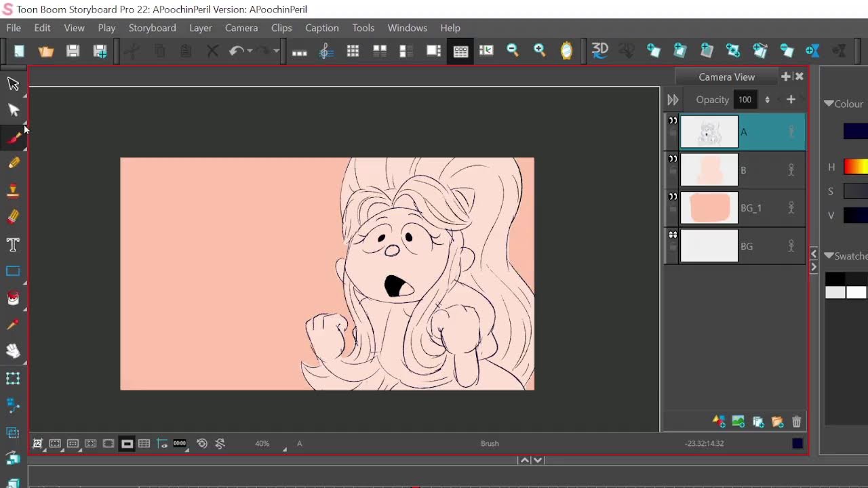Open the Caption menu
This screenshot has height=488, width=868.
coord(322,28)
